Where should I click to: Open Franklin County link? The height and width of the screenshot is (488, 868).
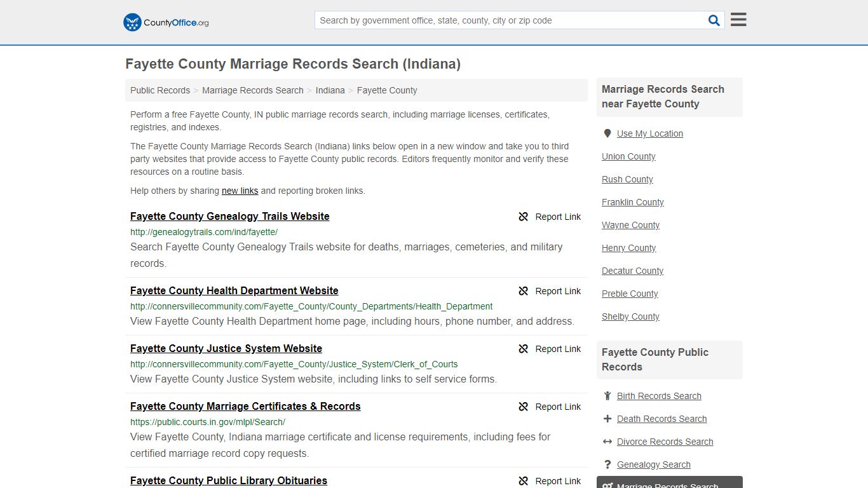click(x=633, y=202)
